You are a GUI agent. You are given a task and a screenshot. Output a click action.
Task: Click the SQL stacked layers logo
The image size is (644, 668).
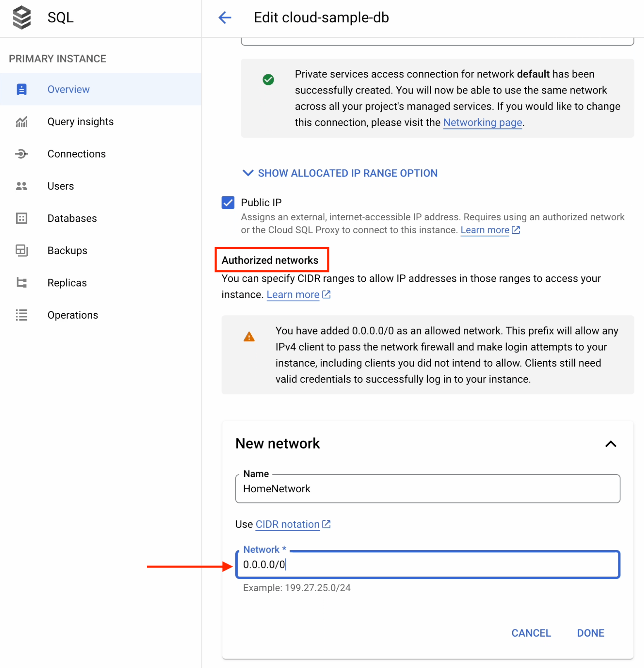[x=21, y=17]
